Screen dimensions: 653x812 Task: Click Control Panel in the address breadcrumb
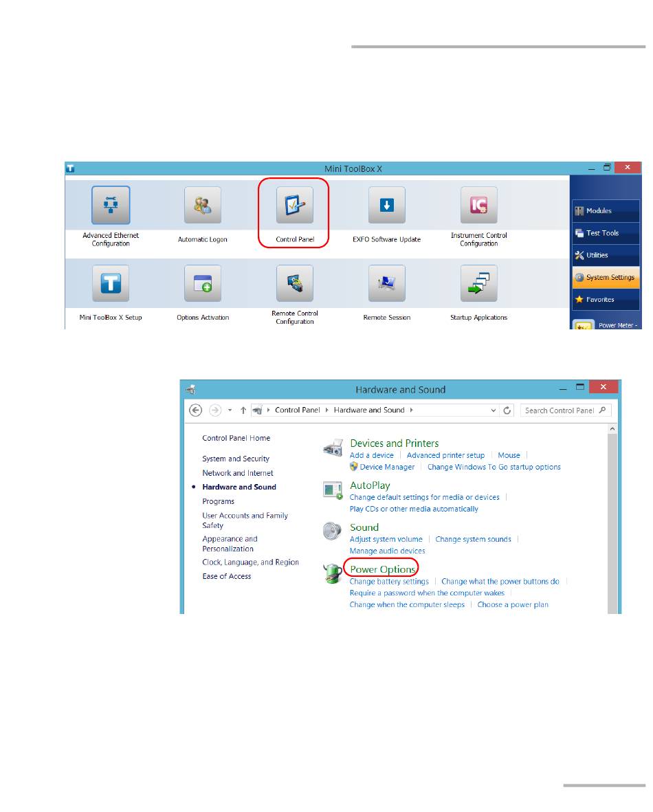[x=297, y=410]
